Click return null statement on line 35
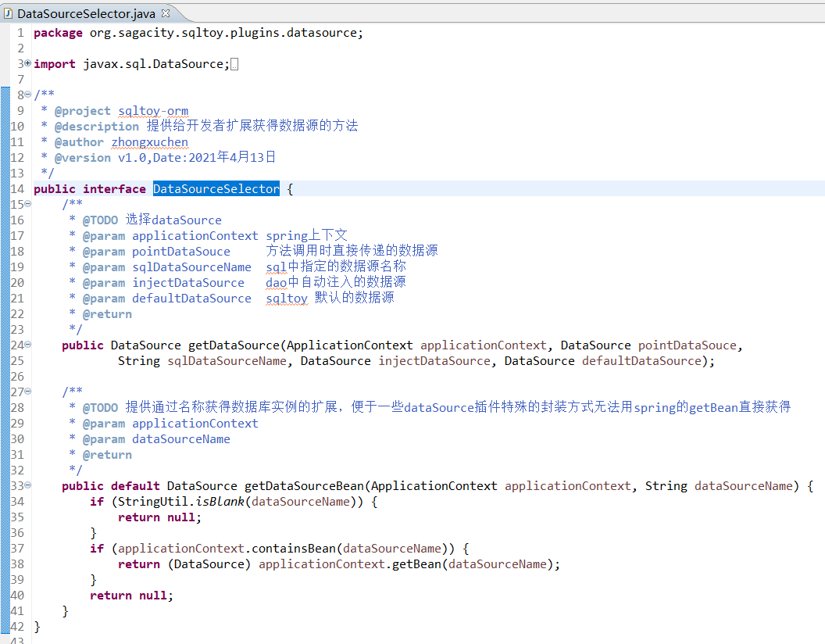The height and width of the screenshot is (644, 825). click(160, 517)
